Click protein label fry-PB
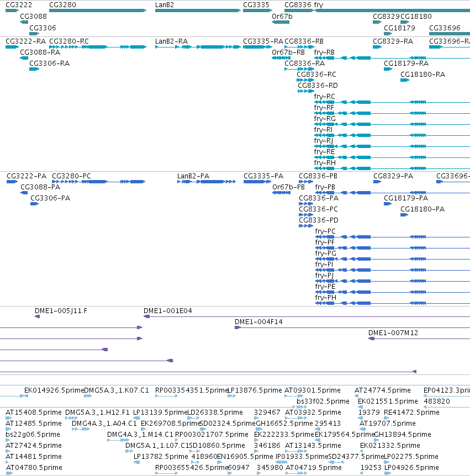470x476 pixels. point(325,187)
